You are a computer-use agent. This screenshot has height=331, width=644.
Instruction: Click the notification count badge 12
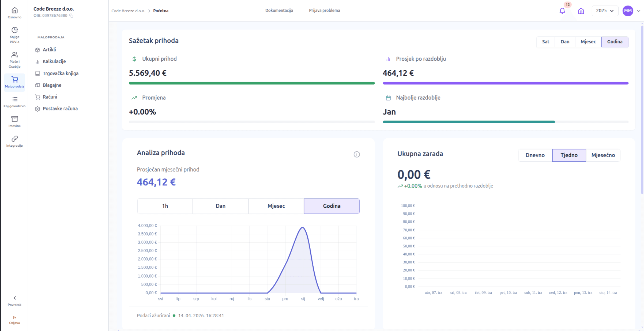(x=568, y=5)
